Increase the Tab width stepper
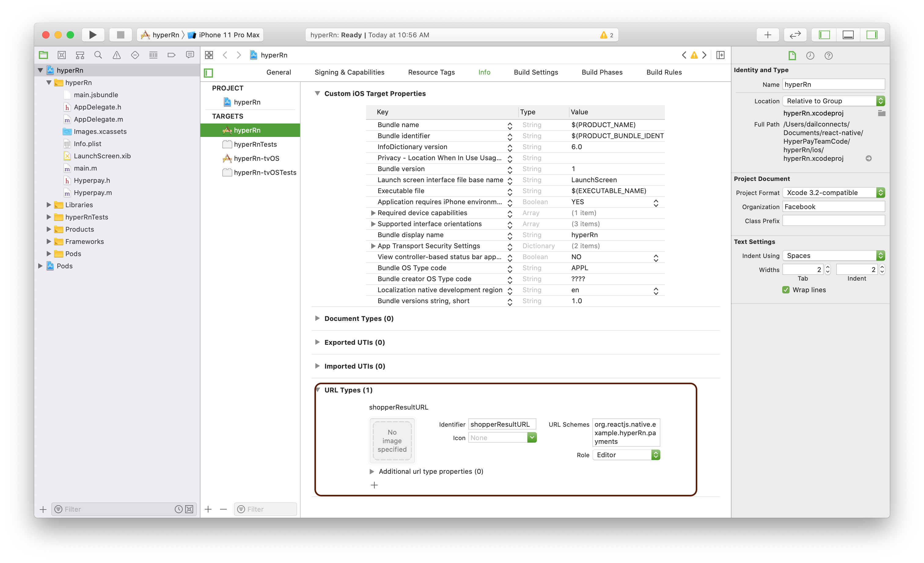This screenshot has width=924, height=563. coord(828,267)
